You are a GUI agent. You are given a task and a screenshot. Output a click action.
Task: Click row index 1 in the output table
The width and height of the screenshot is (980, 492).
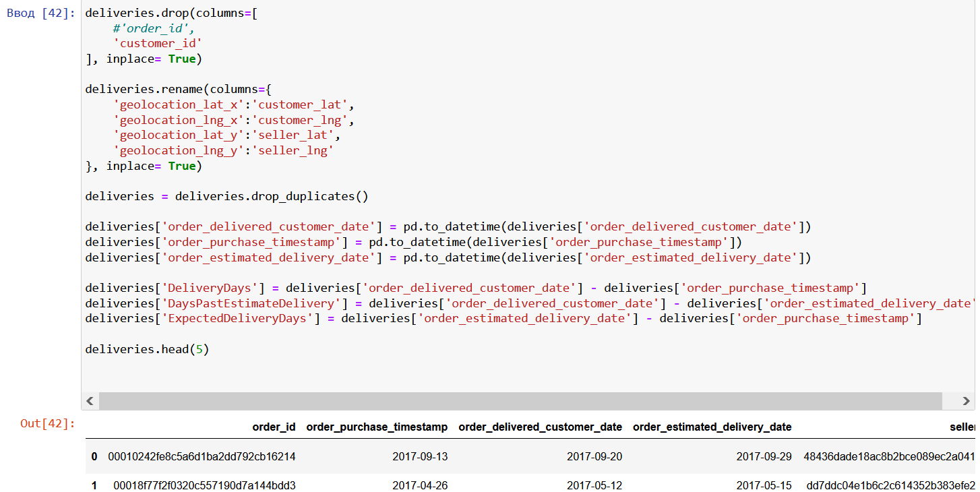coord(94,485)
